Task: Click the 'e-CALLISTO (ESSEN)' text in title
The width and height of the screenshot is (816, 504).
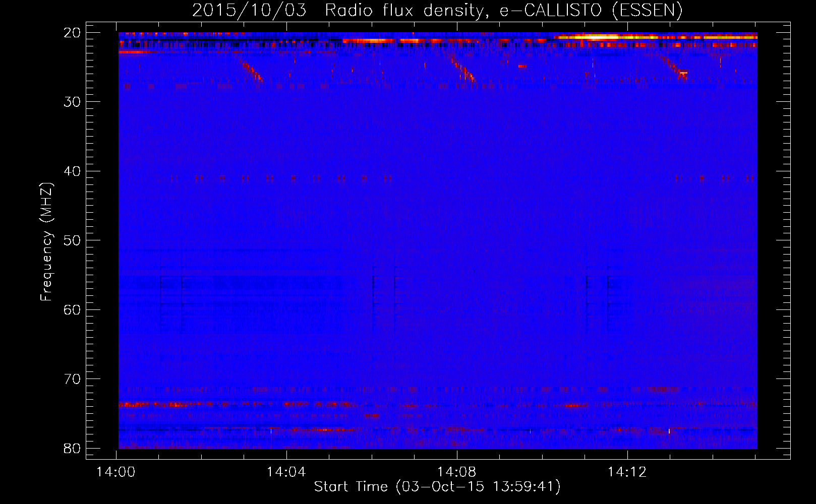Action: [x=591, y=11]
